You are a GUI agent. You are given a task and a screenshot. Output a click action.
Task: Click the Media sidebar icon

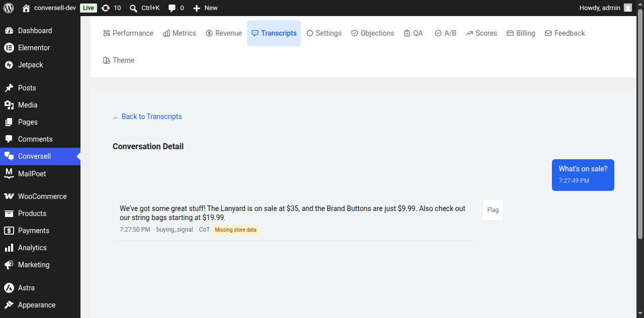(9, 105)
